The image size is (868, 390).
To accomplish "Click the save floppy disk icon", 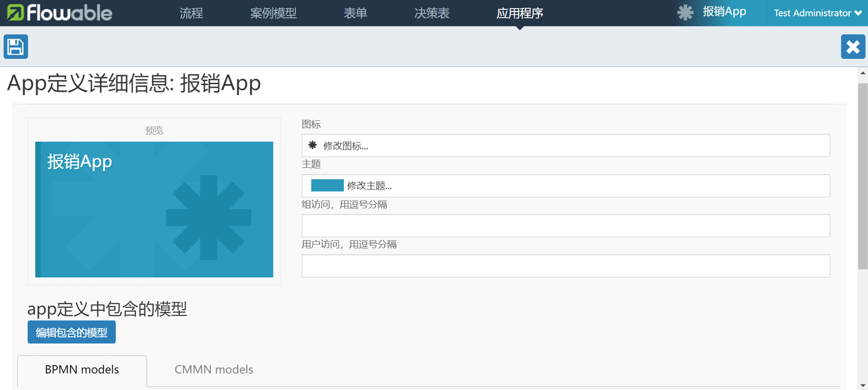I will [x=16, y=47].
